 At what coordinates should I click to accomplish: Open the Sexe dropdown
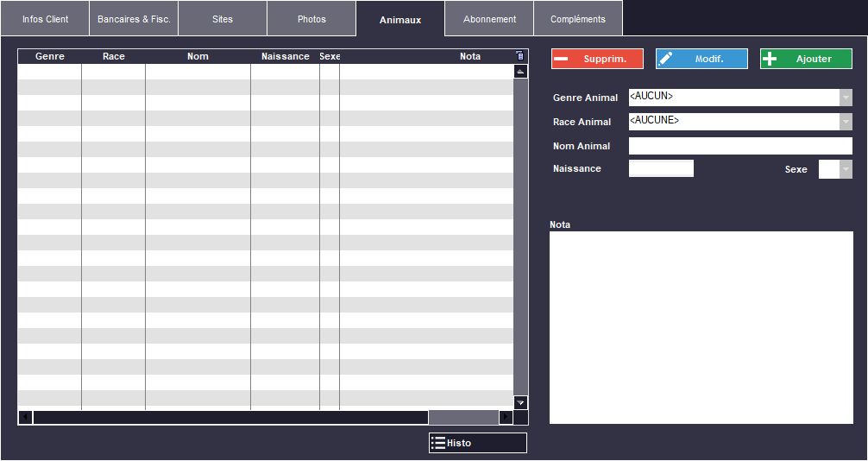point(846,169)
